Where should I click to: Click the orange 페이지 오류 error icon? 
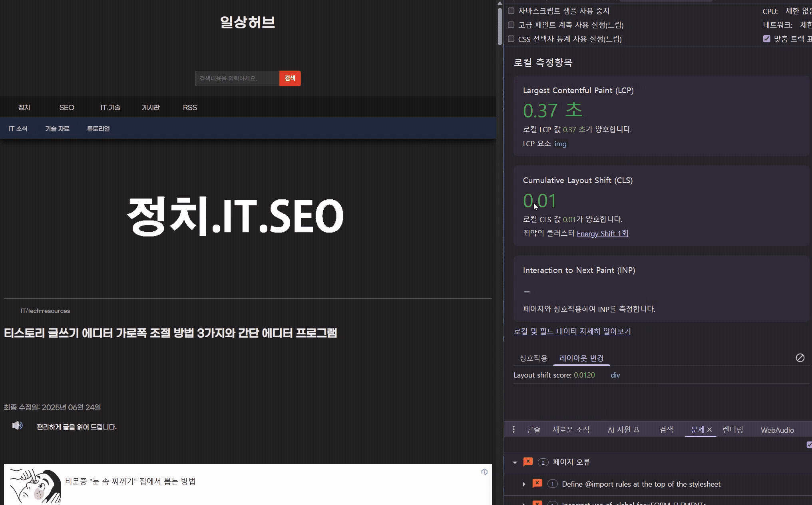click(x=528, y=462)
